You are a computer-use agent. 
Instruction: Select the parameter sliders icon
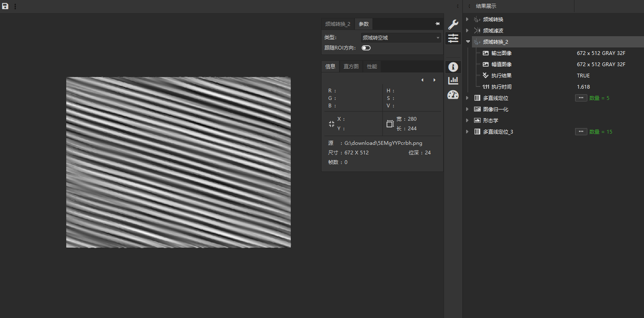pyautogui.click(x=453, y=39)
